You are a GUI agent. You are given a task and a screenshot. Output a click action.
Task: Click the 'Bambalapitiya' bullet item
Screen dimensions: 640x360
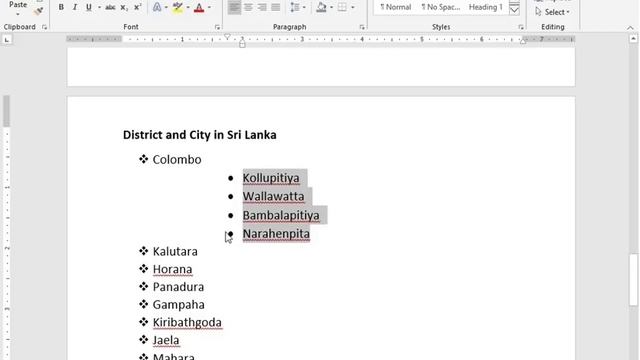[281, 215]
